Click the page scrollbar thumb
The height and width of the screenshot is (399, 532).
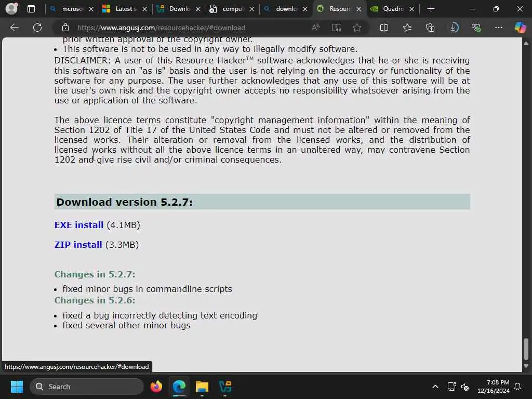click(x=526, y=349)
